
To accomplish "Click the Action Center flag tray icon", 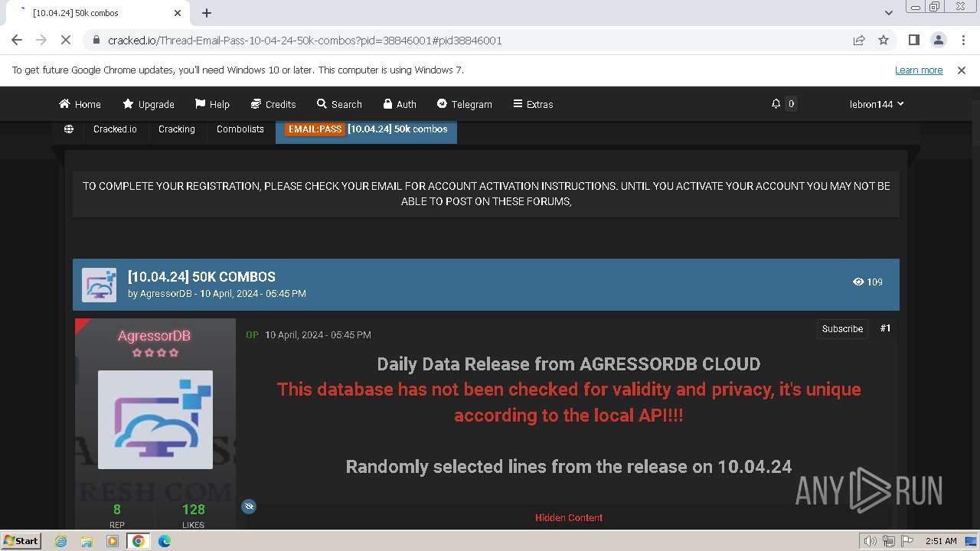I will tap(907, 541).
